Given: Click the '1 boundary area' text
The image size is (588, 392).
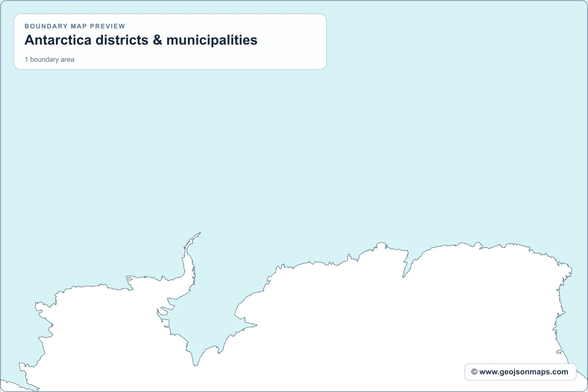Looking at the screenshot, I should coord(49,59).
